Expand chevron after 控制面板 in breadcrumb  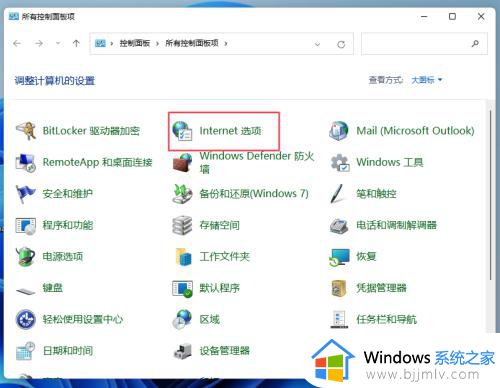[157, 43]
